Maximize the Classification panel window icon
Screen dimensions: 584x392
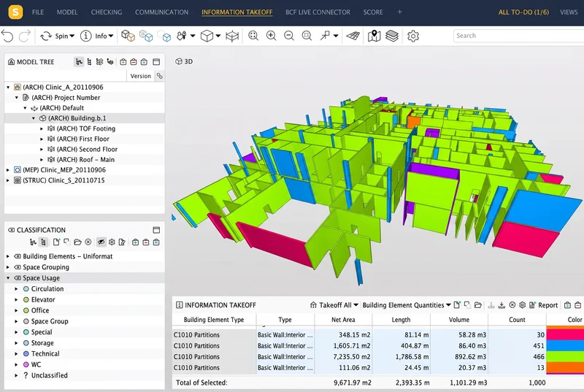[x=156, y=230]
